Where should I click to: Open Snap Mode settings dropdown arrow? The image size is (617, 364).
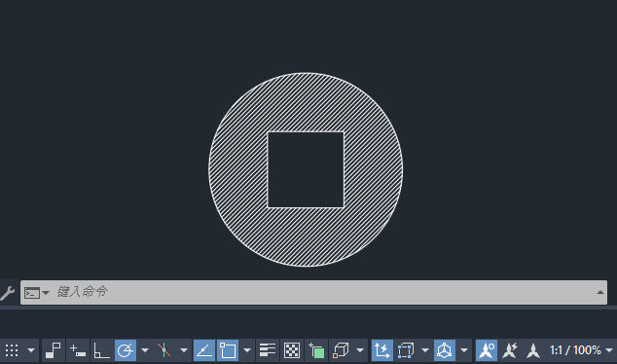click(31, 350)
